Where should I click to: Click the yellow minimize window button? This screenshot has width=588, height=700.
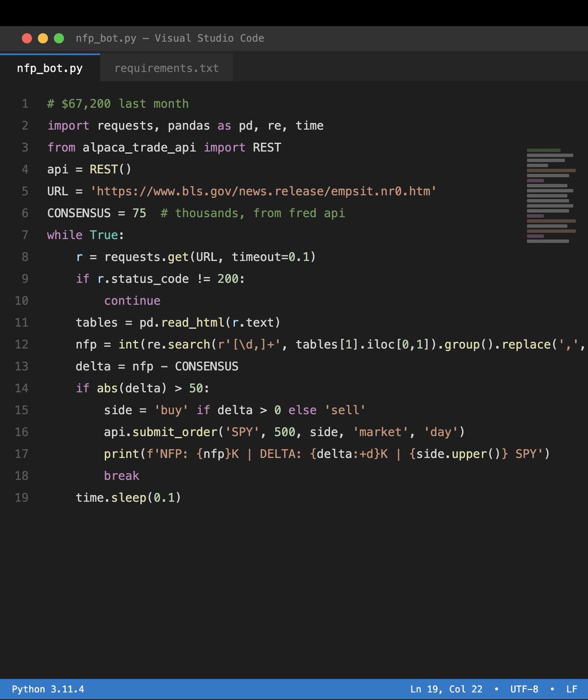(x=43, y=38)
